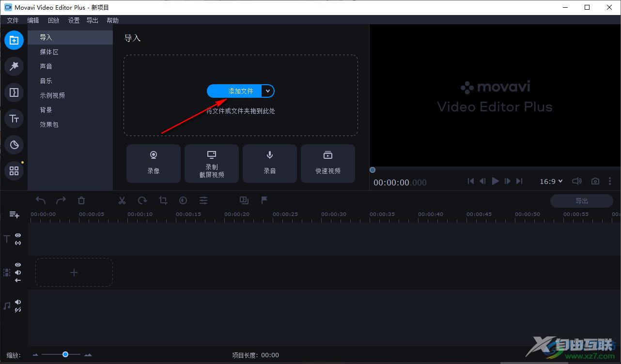Viewport: 621px width, 364px height.
Task: Toggle the unlink icon on audio track
Action: 18,310
